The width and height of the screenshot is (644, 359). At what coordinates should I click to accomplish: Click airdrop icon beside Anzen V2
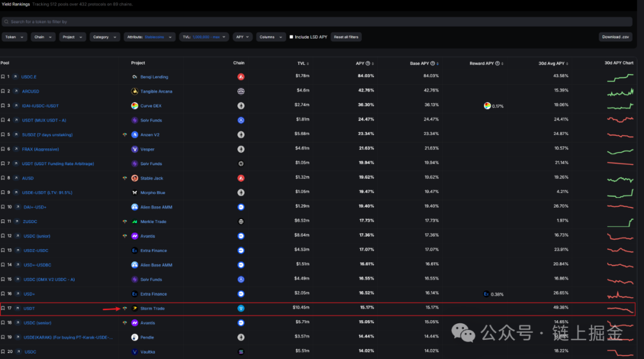click(x=125, y=135)
